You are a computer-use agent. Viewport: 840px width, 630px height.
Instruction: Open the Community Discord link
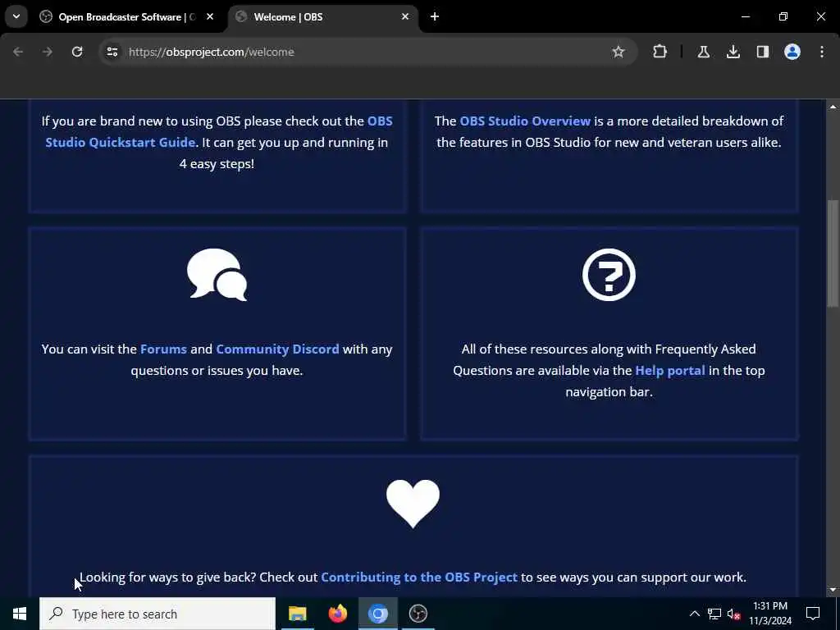(x=277, y=349)
